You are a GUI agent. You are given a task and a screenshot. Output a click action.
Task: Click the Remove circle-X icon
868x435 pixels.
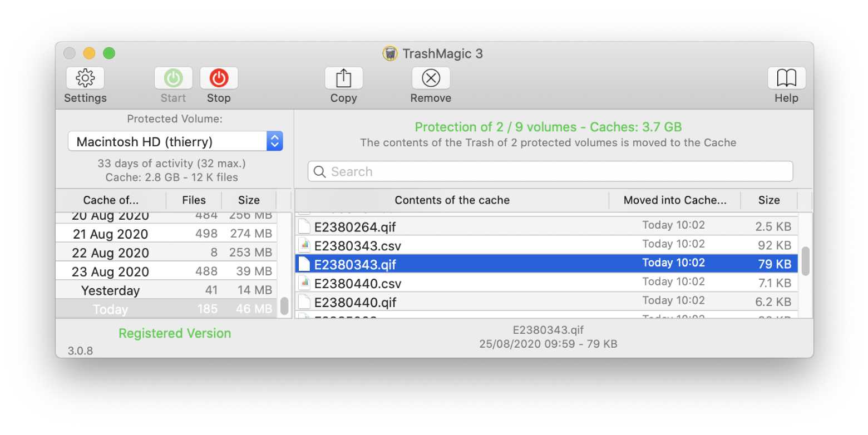[x=431, y=78]
